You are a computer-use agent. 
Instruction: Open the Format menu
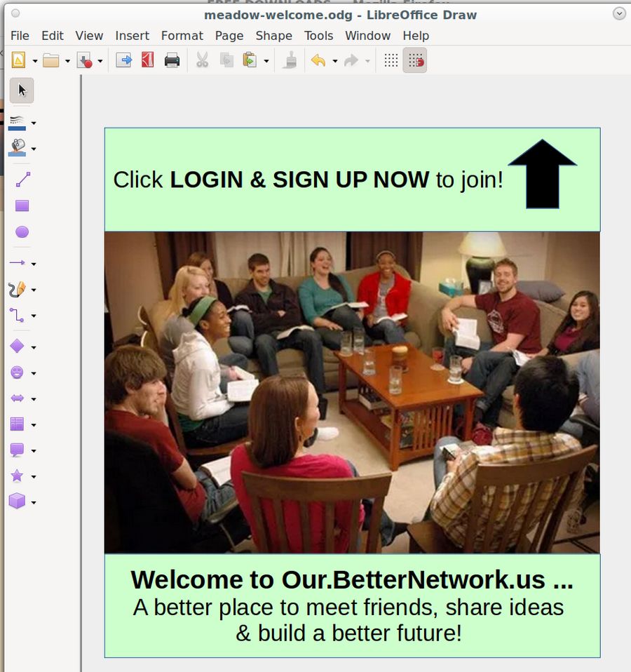point(182,36)
